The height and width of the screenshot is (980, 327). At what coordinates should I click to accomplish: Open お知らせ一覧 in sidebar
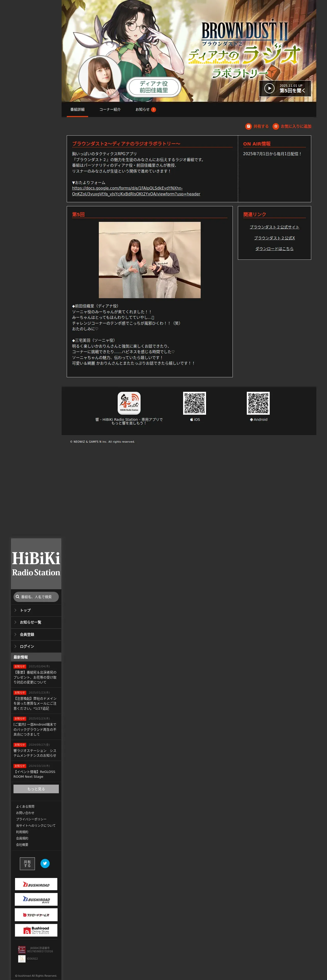coord(36,622)
